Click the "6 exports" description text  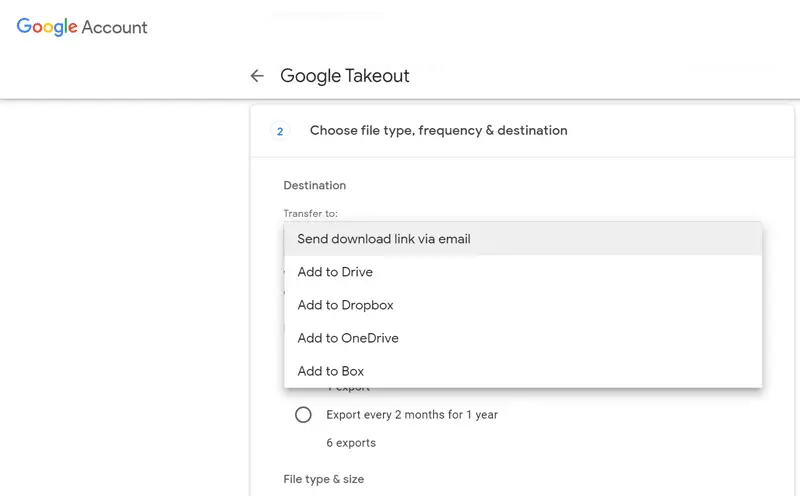(351, 443)
